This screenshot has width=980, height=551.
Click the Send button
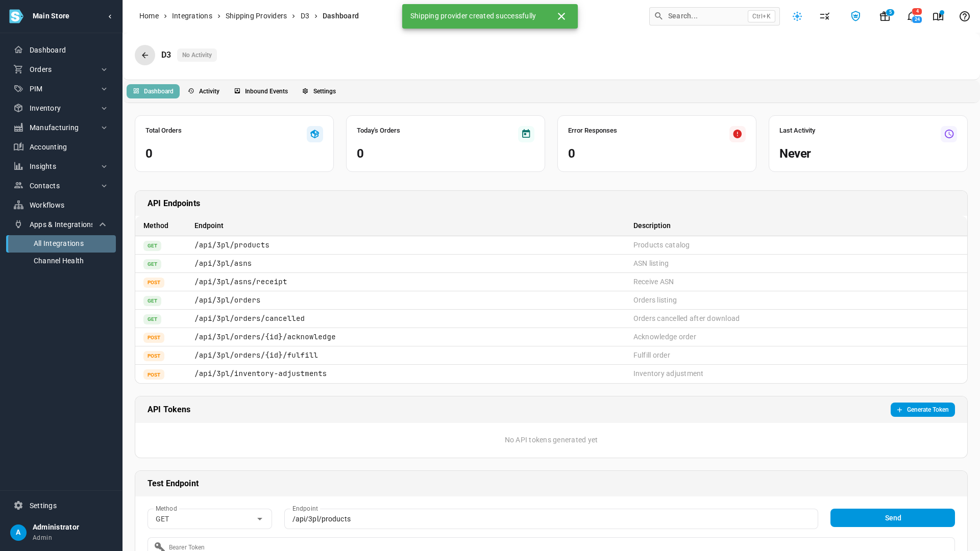click(x=893, y=518)
